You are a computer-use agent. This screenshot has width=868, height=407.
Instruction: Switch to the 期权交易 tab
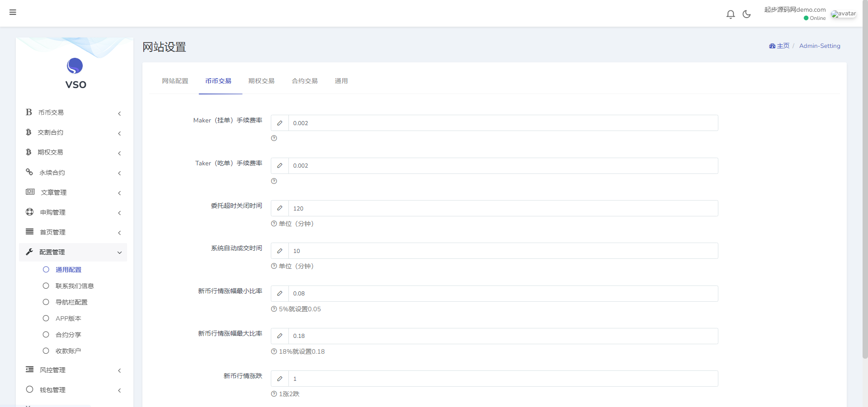click(261, 81)
